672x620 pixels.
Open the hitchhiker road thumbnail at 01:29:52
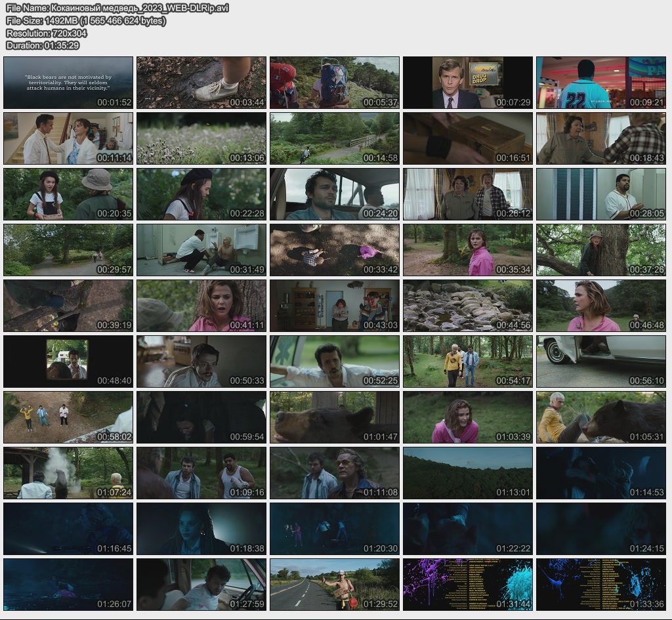335,585
